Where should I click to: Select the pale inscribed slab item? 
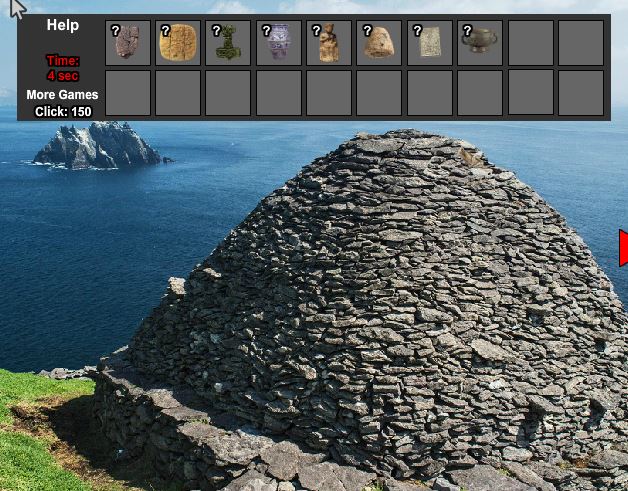(x=430, y=43)
